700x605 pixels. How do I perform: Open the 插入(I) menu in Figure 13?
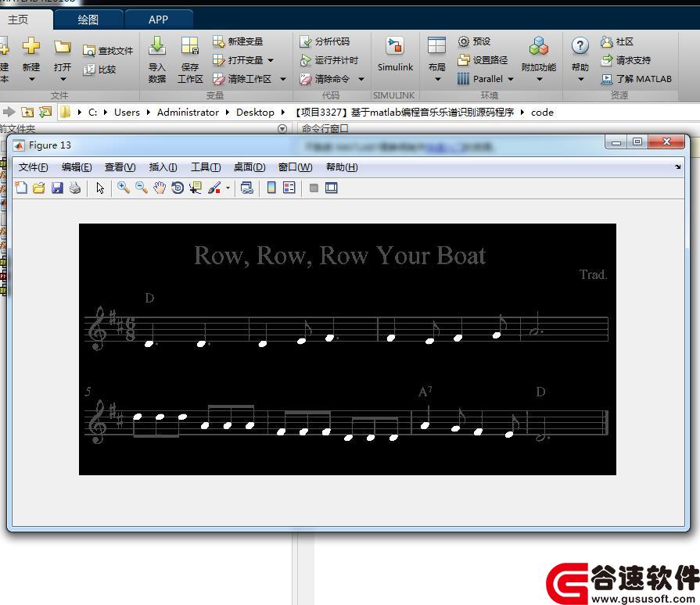point(163,167)
